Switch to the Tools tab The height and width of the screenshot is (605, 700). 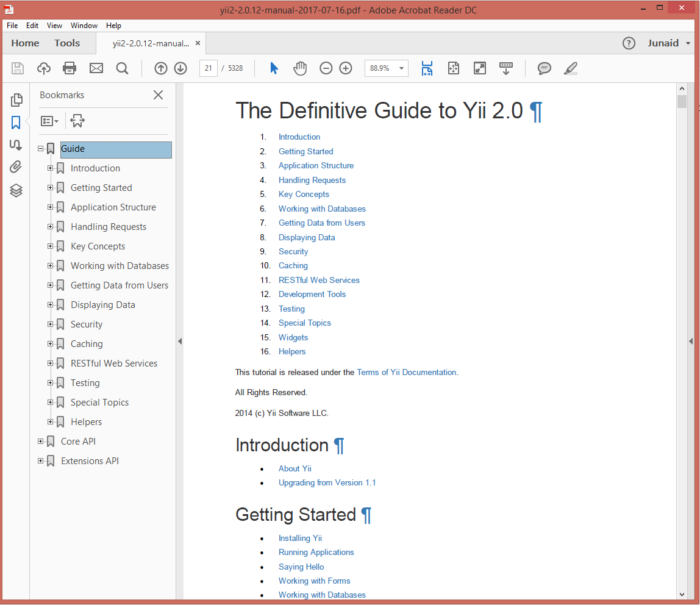(67, 43)
